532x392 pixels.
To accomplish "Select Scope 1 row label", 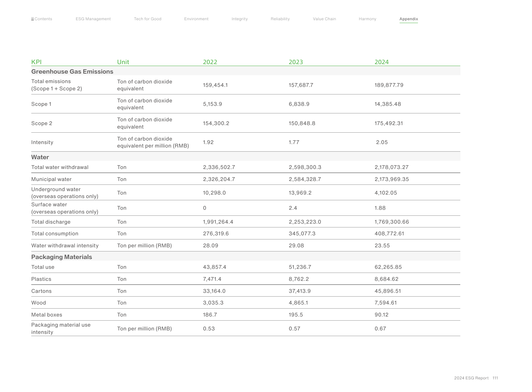I will 41,104.
